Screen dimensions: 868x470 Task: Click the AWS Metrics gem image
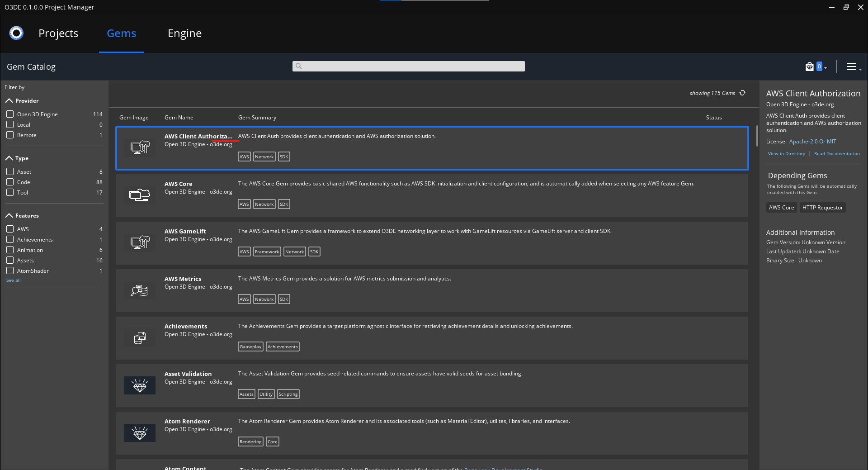click(139, 290)
